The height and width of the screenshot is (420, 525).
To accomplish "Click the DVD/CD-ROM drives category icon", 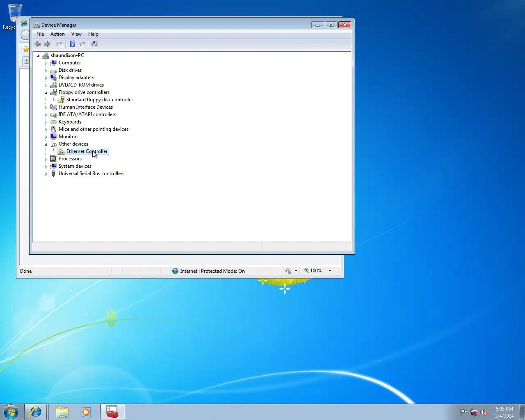I will coord(53,85).
